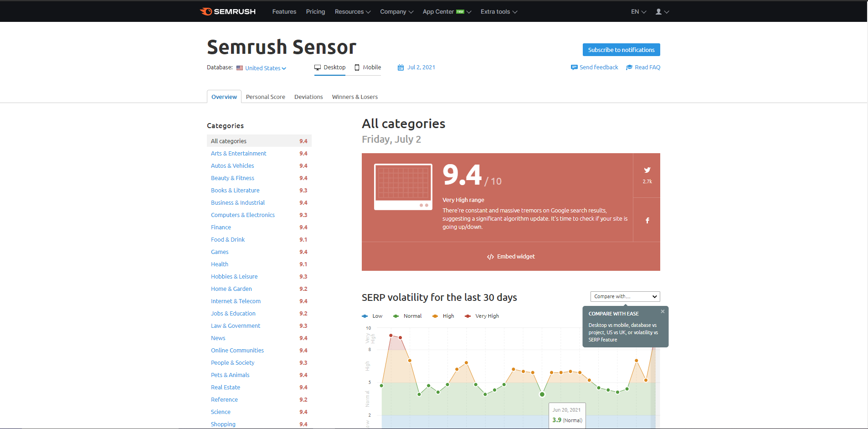Open Books & Literature category

pos(235,191)
